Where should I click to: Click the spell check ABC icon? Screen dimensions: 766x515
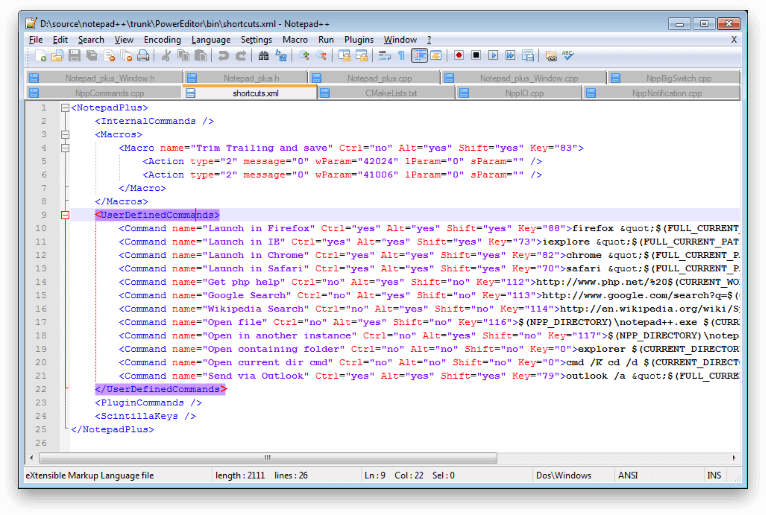pyautogui.click(x=568, y=55)
